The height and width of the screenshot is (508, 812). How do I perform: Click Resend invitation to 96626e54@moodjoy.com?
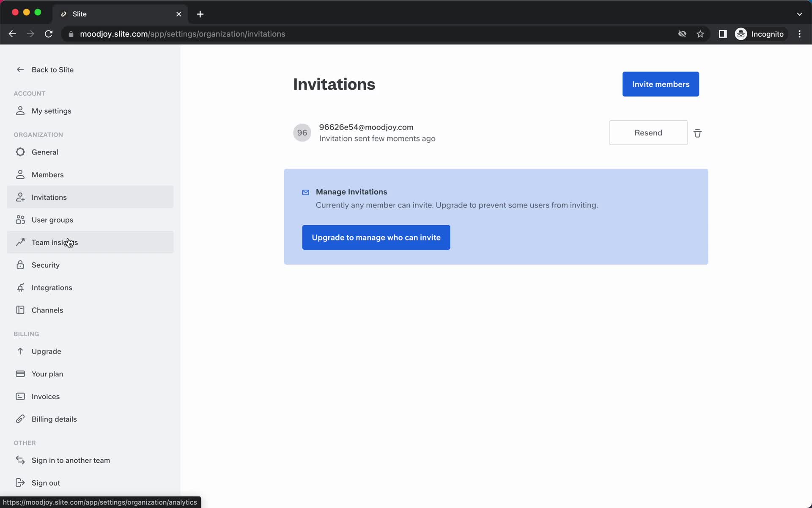648,132
